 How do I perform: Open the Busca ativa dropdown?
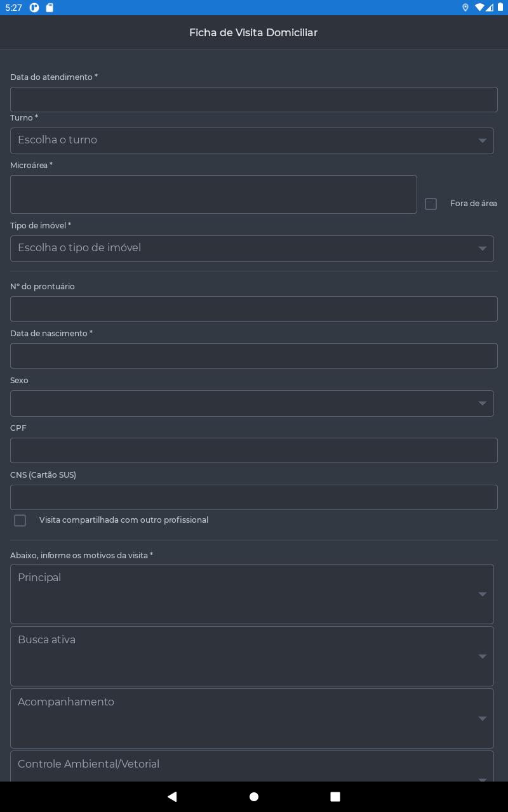click(252, 656)
